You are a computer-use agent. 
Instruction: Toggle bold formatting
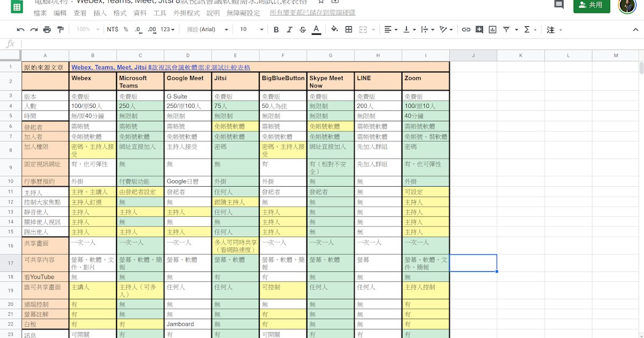276,30
